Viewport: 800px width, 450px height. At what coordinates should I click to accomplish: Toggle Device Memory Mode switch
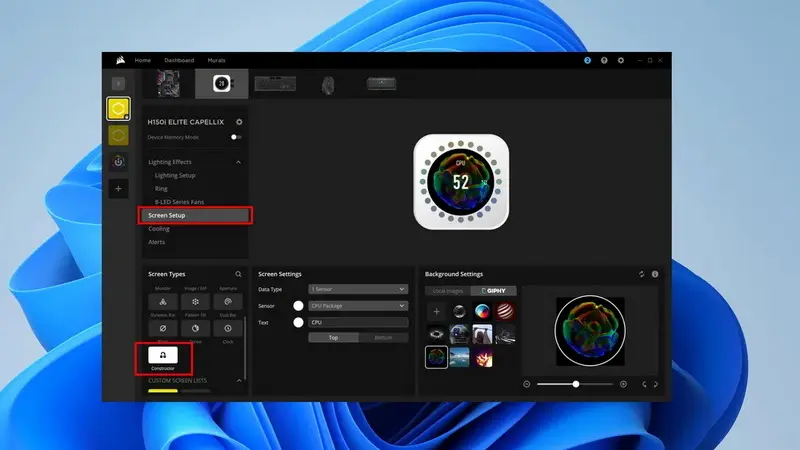click(x=237, y=137)
